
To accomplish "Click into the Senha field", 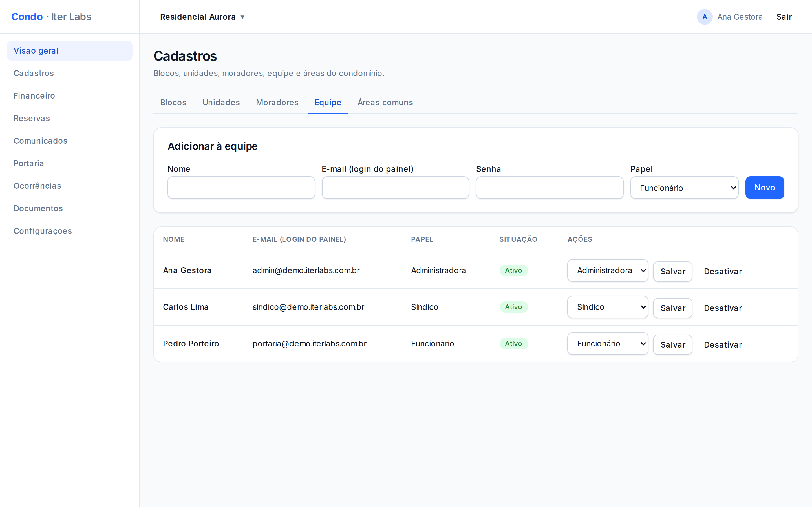I will pyautogui.click(x=550, y=188).
